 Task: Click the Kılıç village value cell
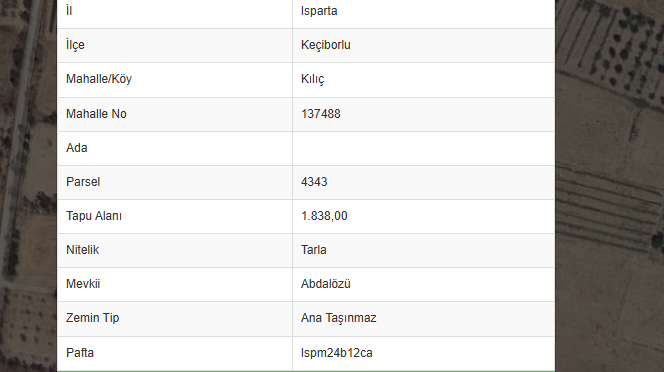point(423,80)
